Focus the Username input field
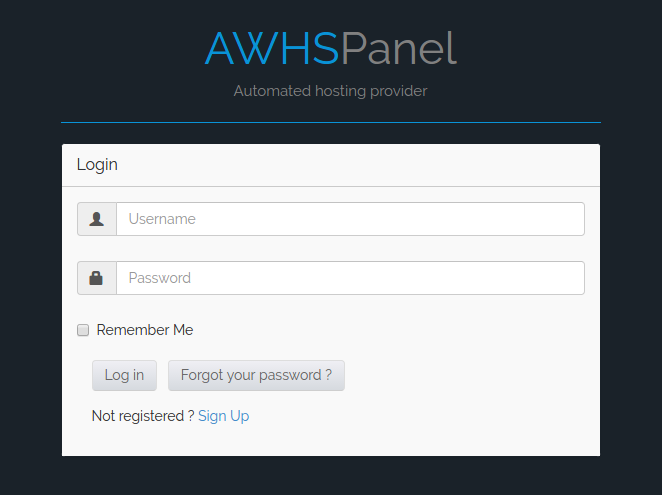The width and height of the screenshot is (662, 495). coord(350,219)
